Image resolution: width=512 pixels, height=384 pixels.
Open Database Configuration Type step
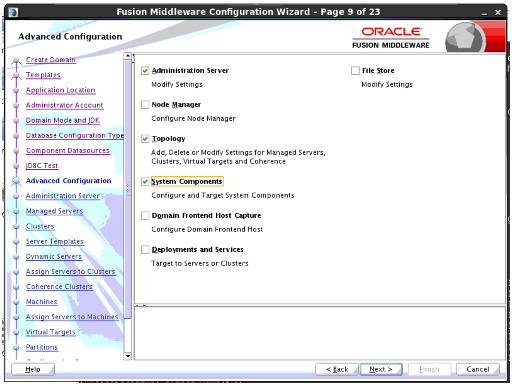click(75, 135)
